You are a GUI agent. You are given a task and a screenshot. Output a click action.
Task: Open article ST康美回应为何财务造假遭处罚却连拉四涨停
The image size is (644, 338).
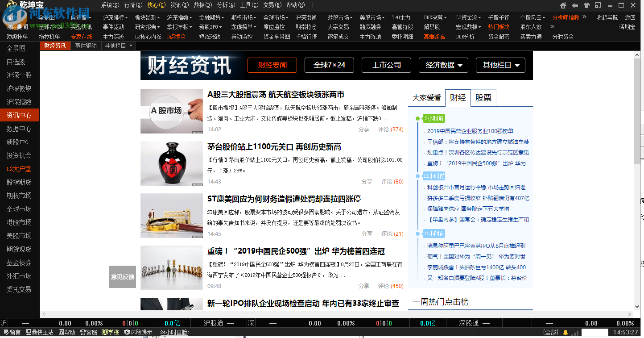pyautogui.click(x=284, y=199)
